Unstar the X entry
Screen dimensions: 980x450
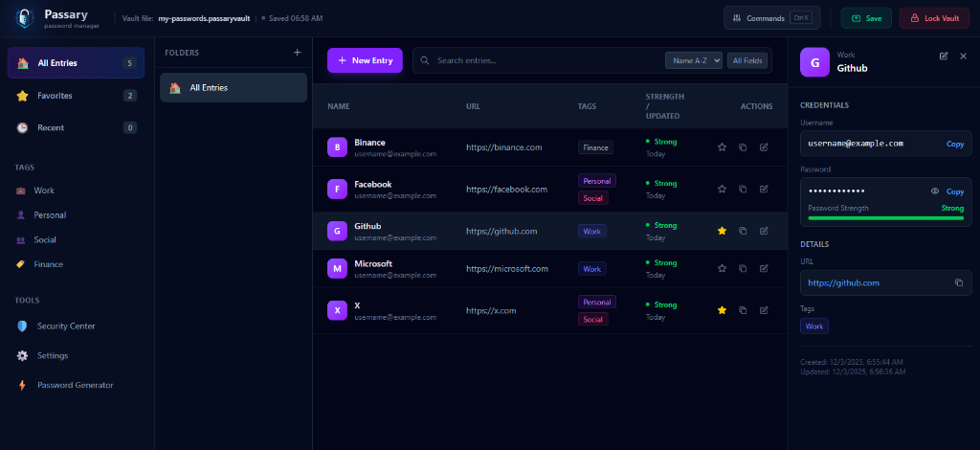(x=722, y=310)
